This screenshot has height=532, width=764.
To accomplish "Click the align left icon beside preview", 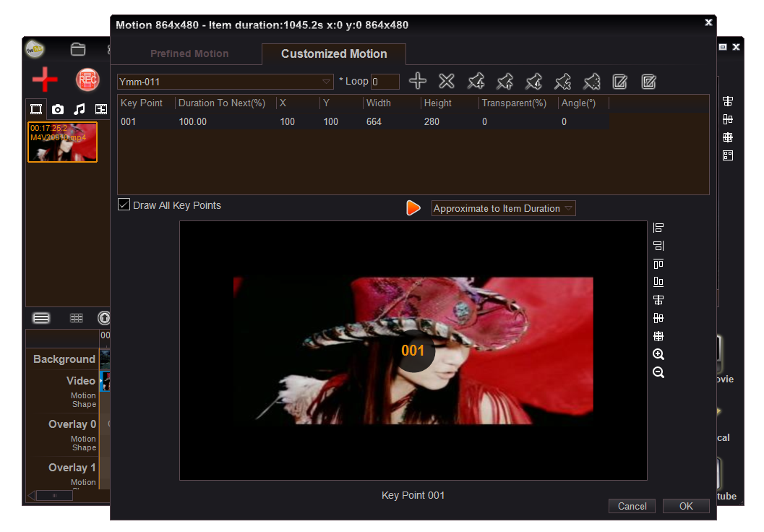I will point(658,228).
